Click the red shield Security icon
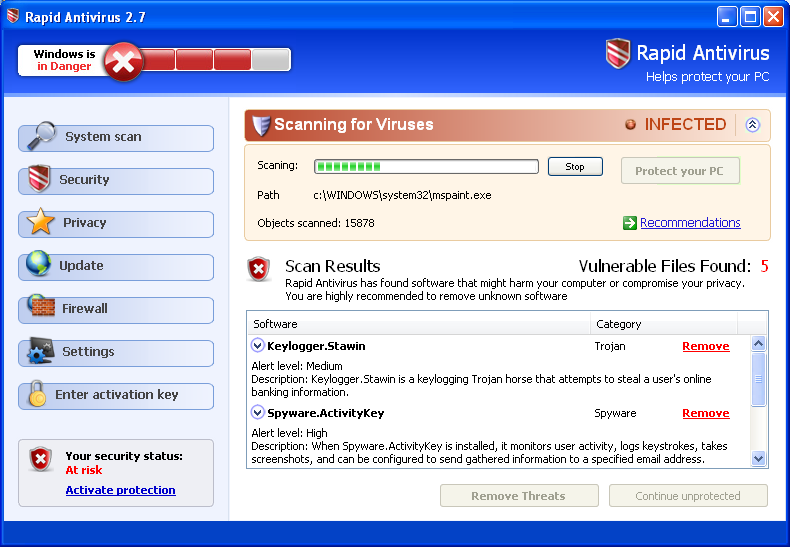 pyautogui.click(x=39, y=179)
